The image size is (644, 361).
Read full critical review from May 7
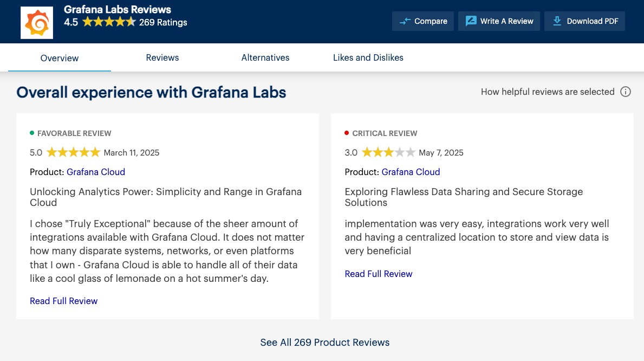click(x=378, y=274)
